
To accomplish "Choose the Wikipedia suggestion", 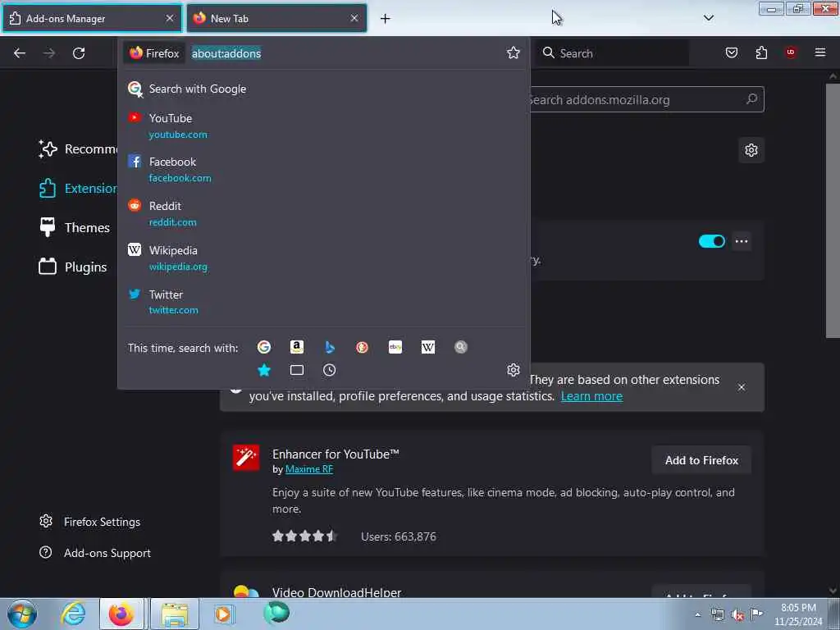I will (x=323, y=258).
